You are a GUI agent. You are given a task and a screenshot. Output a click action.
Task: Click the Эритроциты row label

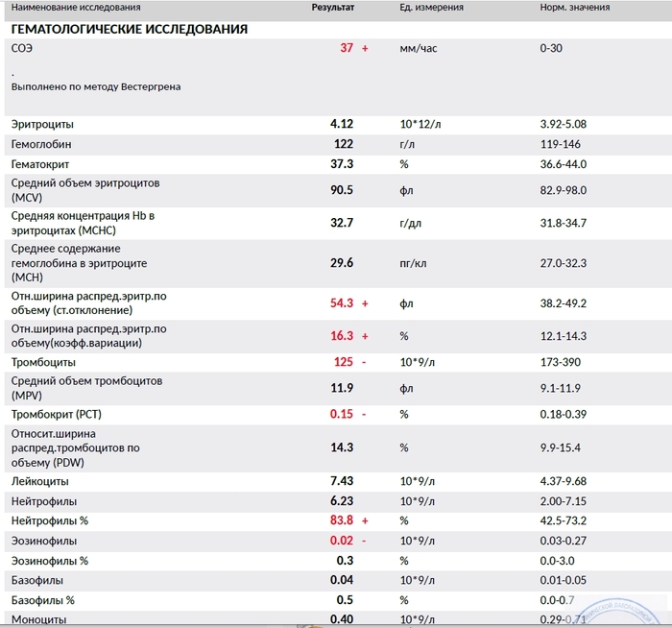tap(42, 125)
